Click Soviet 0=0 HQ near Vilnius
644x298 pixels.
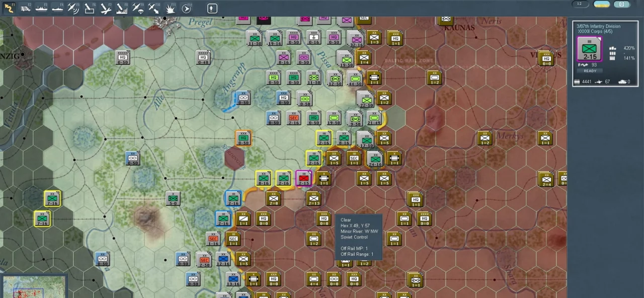click(x=546, y=58)
